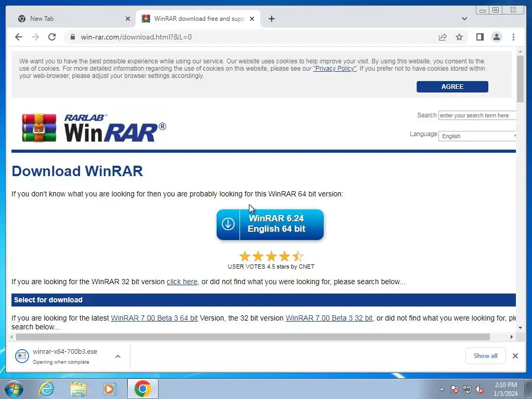Image resolution: width=532 pixels, height=399 pixels.
Task: Switch to the New Tab tab
Action: point(71,19)
